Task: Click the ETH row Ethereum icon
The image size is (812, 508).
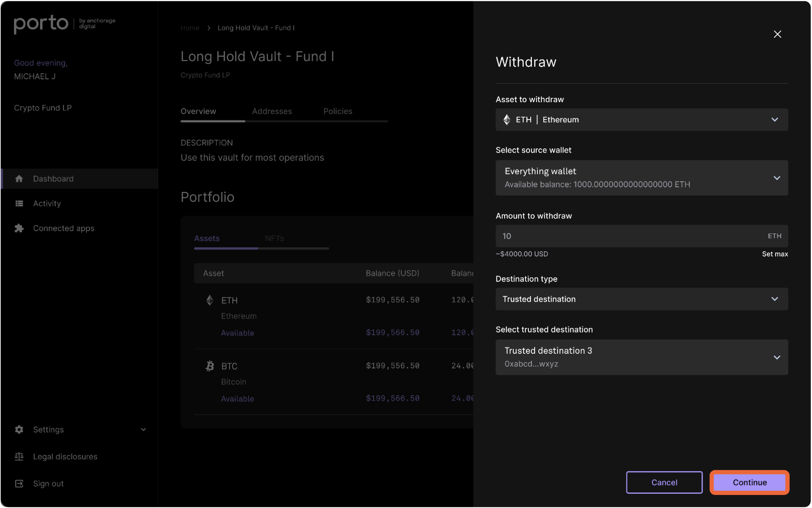Action: 210,300
